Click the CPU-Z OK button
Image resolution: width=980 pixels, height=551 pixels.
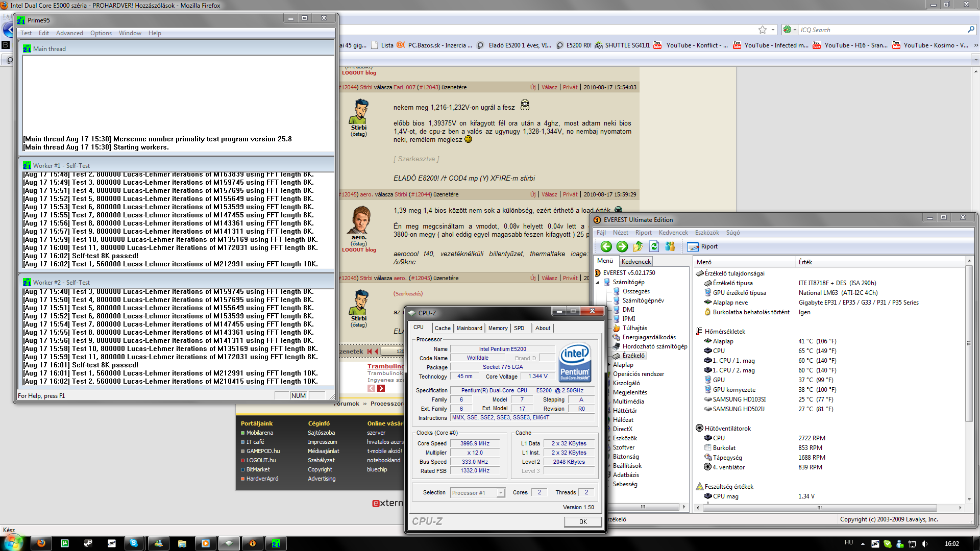583,521
